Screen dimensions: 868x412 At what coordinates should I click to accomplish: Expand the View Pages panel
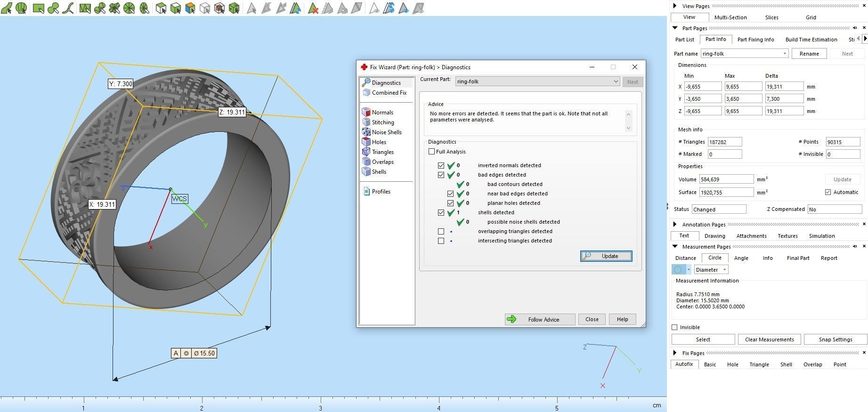(675, 6)
